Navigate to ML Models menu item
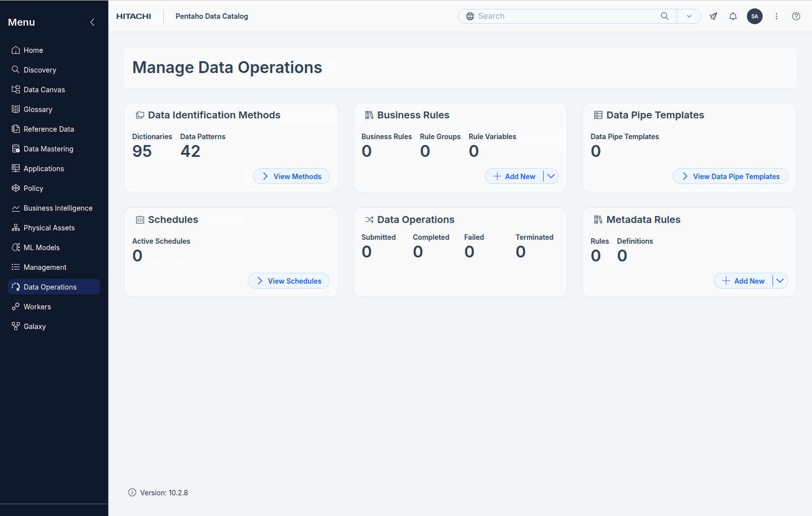This screenshot has height=516, width=812. coord(41,248)
